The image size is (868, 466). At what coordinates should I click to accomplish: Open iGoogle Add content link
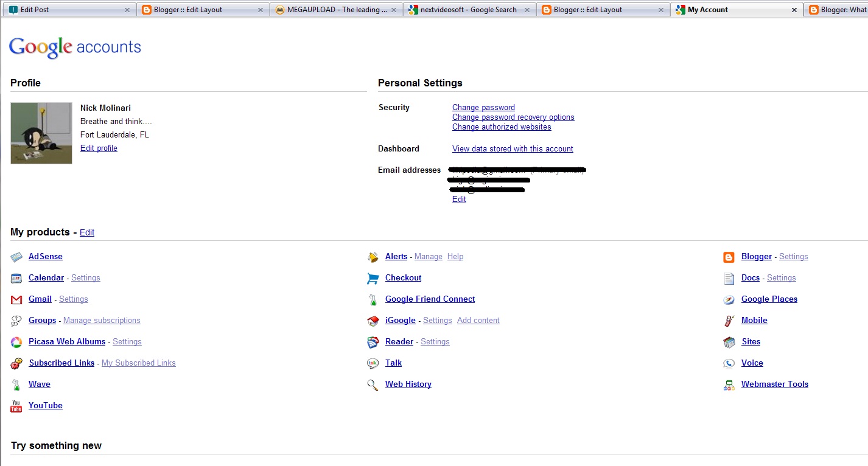478,321
